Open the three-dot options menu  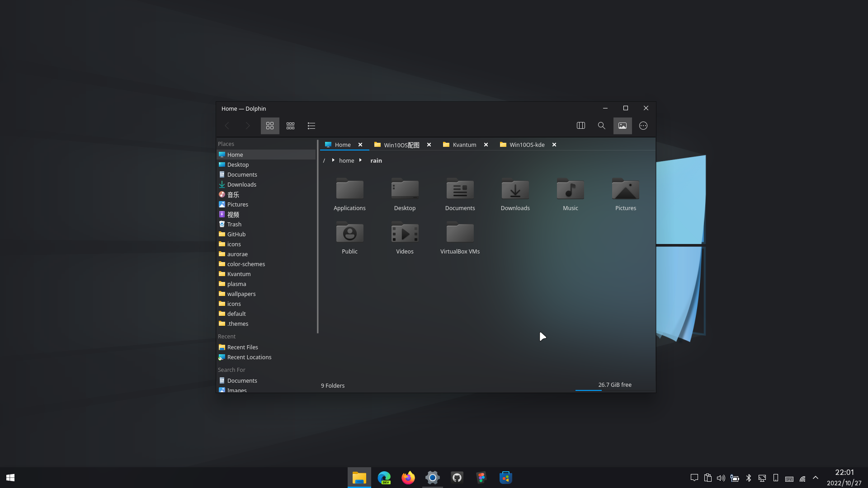[643, 126]
